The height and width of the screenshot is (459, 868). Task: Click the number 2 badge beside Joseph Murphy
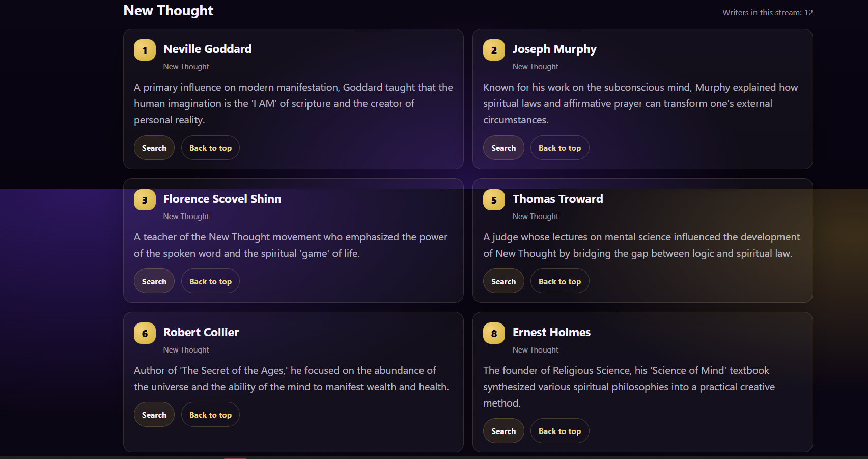point(494,50)
